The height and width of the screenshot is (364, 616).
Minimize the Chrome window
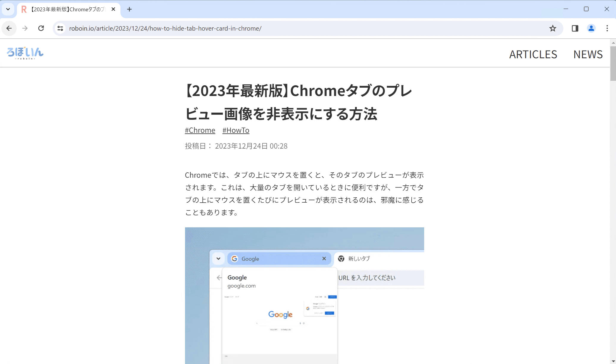tap(566, 9)
